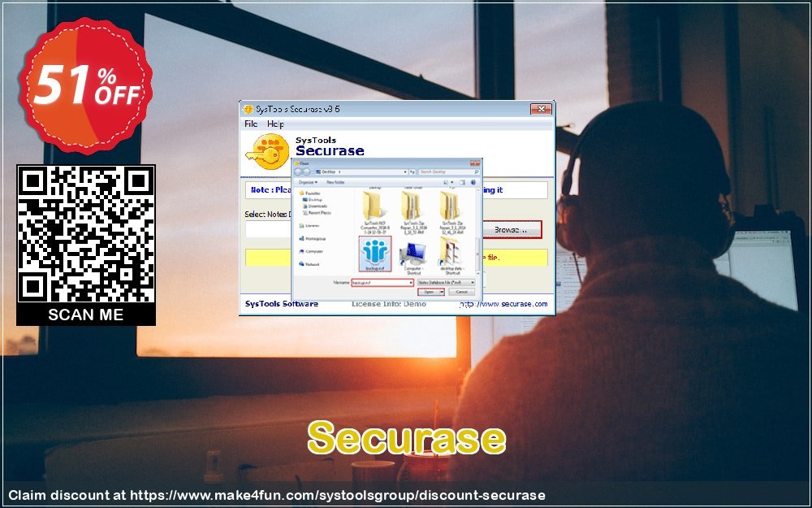Expand the Desktop address bar dropdown
Image resolution: width=812 pixels, height=508 pixels.
click(x=405, y=172)
